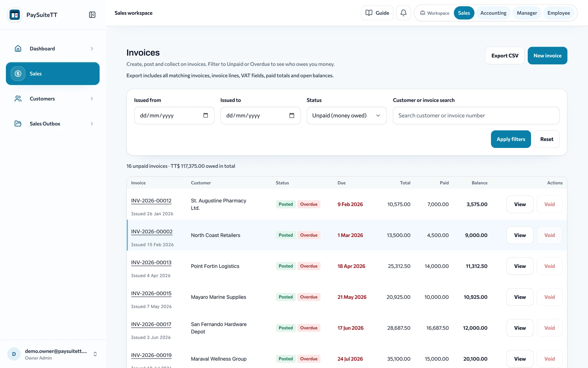Click the Issued from date field
Screen dimensions: 588x368
click(174, 116)
